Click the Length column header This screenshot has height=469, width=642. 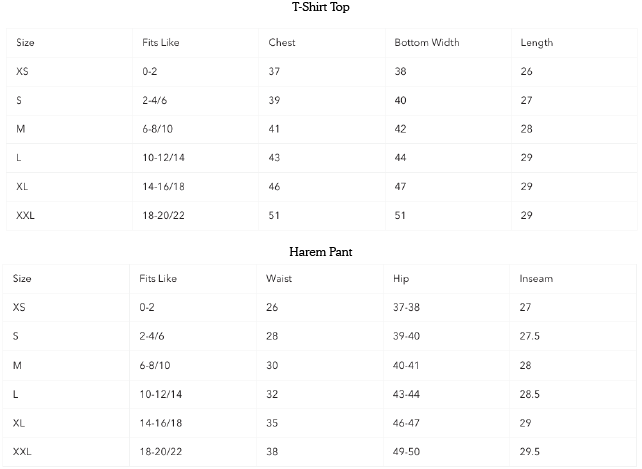pyautogui.click(x=536, y=43)
